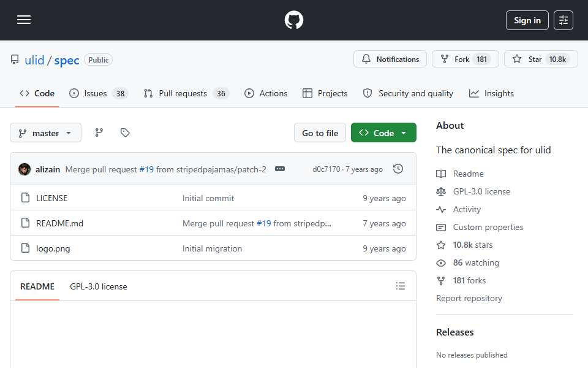Screen dimensions: 588x368
Task: Select the README tab in file viewer
Action: [37, 286]
